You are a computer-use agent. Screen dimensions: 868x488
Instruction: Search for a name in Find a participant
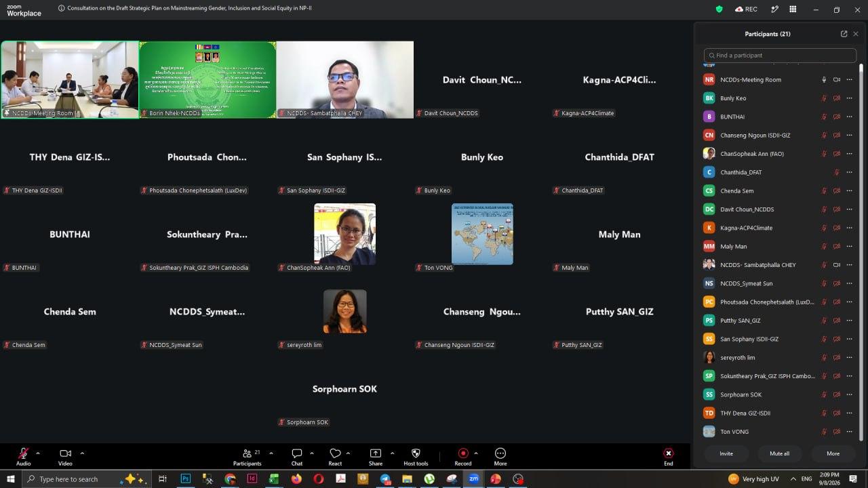[780, 56]
